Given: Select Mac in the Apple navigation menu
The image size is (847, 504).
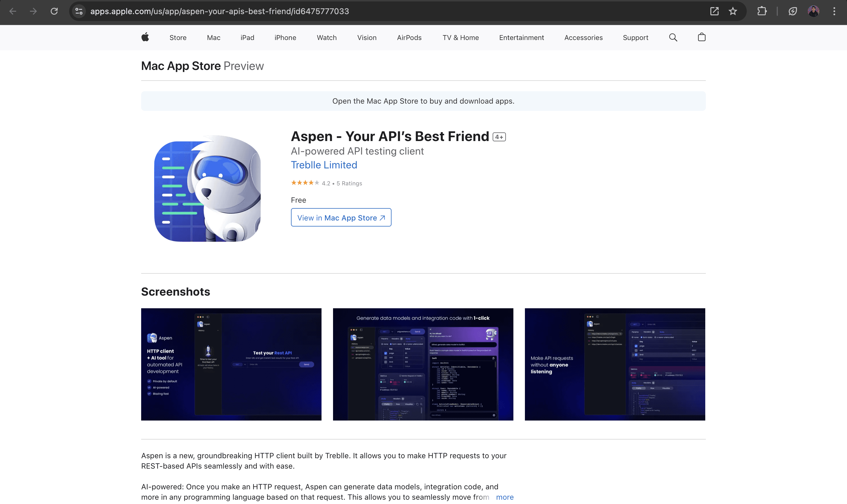Looking at the screenshot, I should [x=213, y=37].
